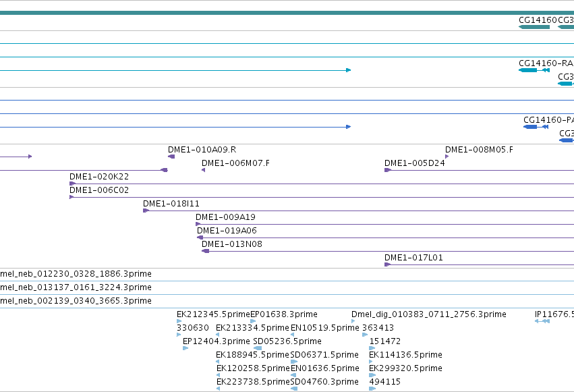574x392 pixels.
Task: Select the DME1-006M07.F feature label
Action: click(235, 163)
